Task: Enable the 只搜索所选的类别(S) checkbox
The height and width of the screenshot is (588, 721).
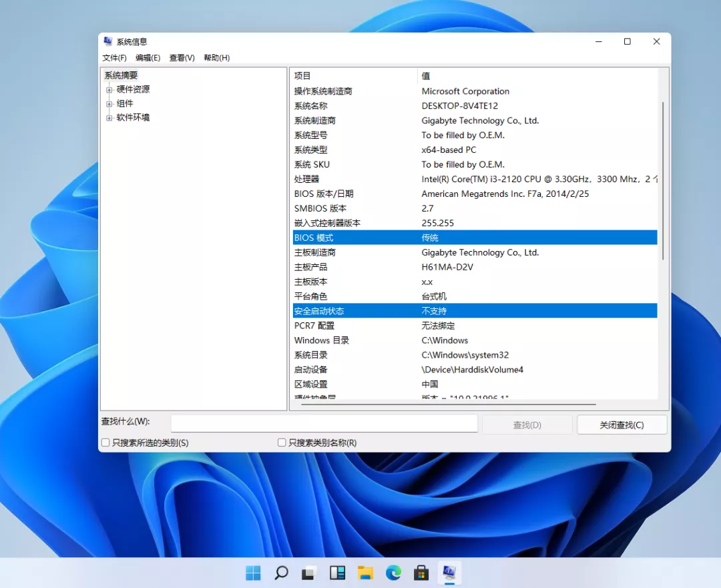Action: (x=105, y=442)
